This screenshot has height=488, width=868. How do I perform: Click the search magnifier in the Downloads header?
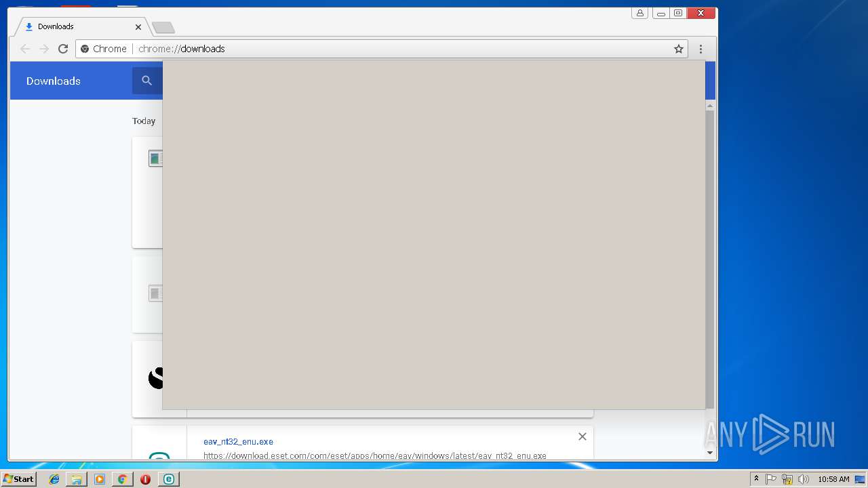(146, 81)
